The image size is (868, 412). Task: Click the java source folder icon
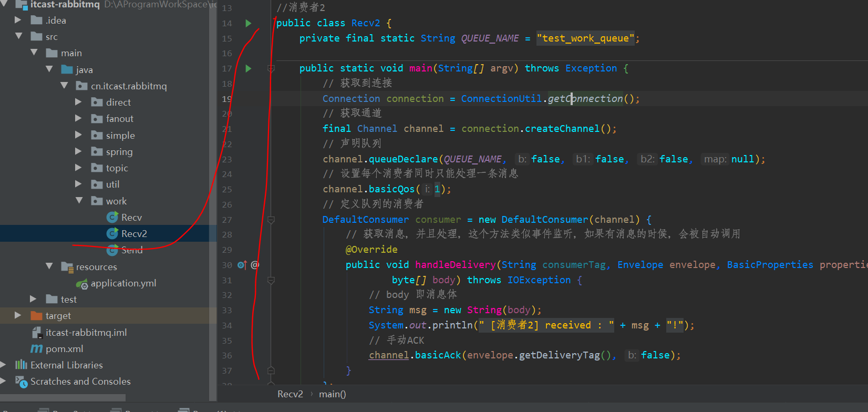point(67,69)
